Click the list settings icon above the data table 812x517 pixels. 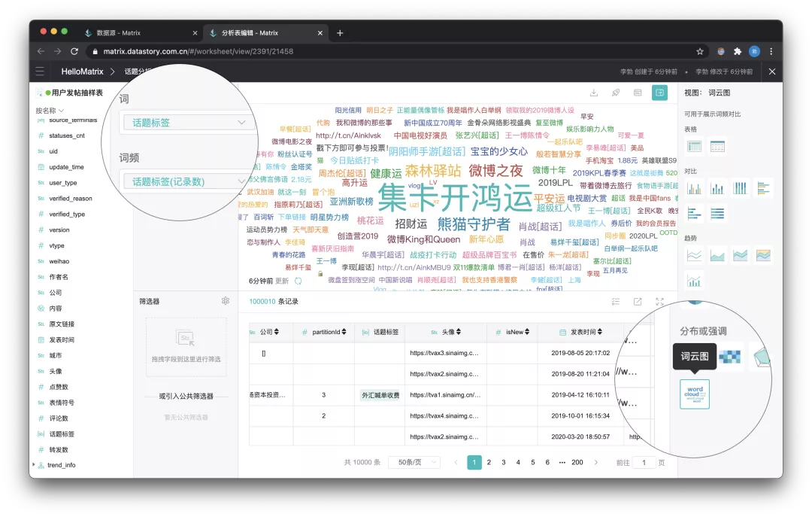(616, 301)
